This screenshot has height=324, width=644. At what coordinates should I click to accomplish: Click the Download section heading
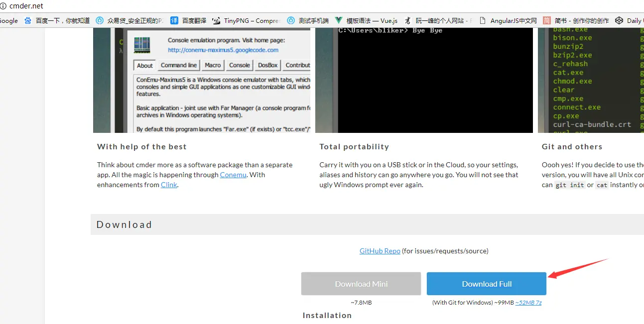click(x=124, y=224)
